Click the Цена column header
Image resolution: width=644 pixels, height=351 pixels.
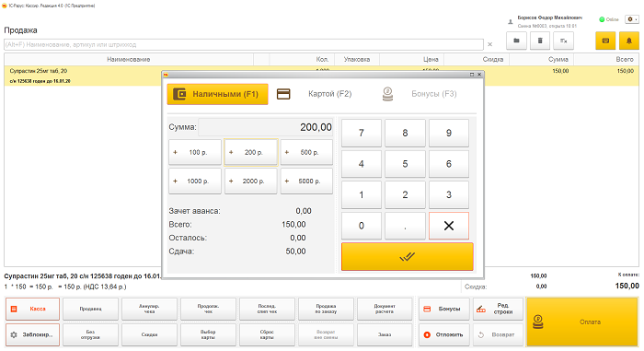411,60
